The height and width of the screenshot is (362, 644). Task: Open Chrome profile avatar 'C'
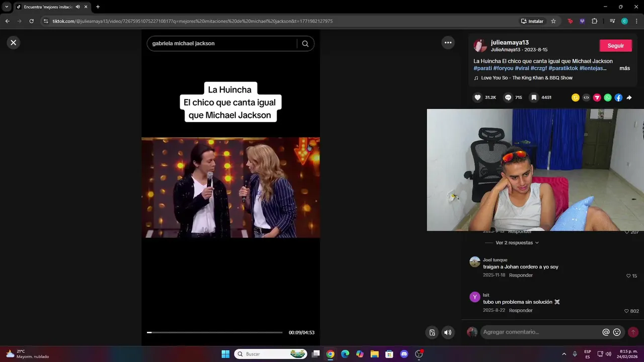[x=624, y=21]
